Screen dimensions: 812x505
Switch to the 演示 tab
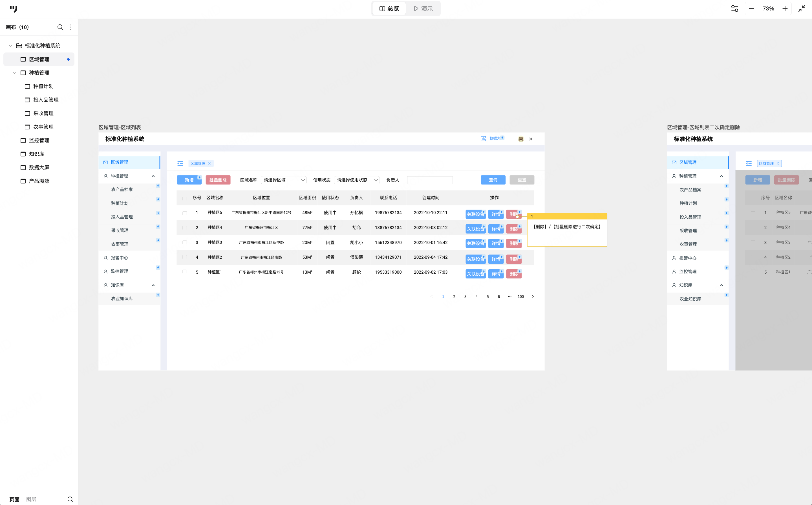[423, 9]
